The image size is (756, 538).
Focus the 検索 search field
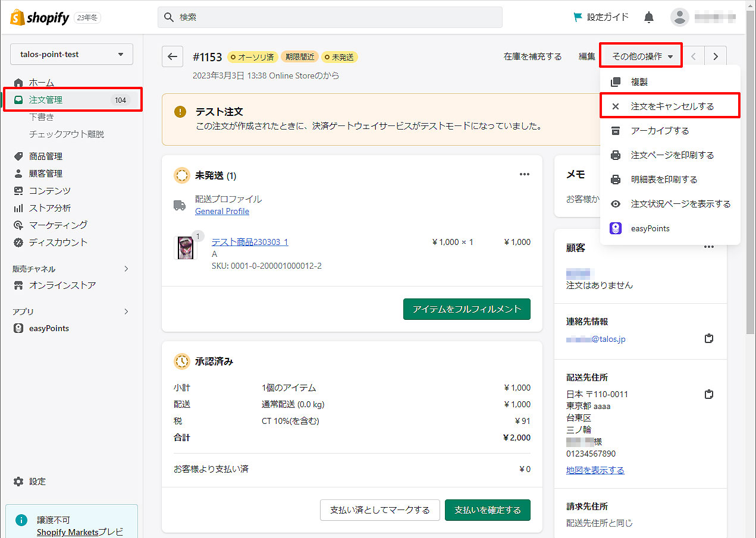330,17
